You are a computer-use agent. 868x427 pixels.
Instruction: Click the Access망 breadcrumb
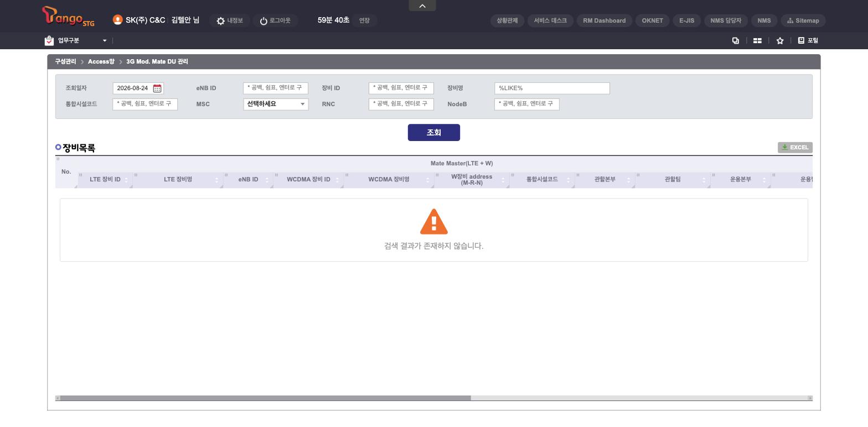[x=101, y=62]
